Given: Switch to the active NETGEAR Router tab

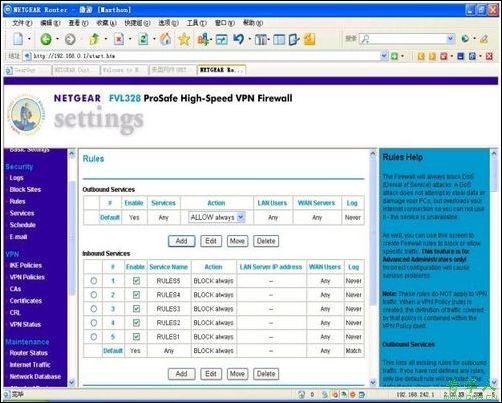Looking at the screenshot, I should coord(221,70).
